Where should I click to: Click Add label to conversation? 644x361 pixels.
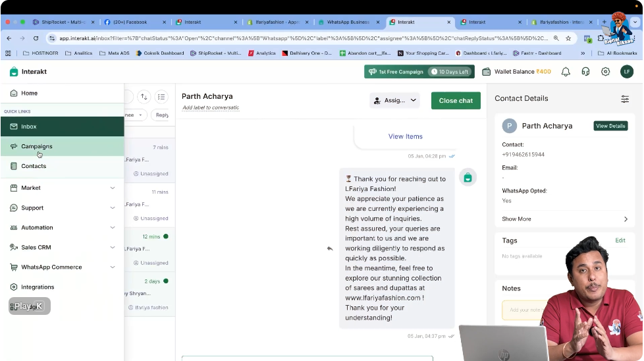211,107
